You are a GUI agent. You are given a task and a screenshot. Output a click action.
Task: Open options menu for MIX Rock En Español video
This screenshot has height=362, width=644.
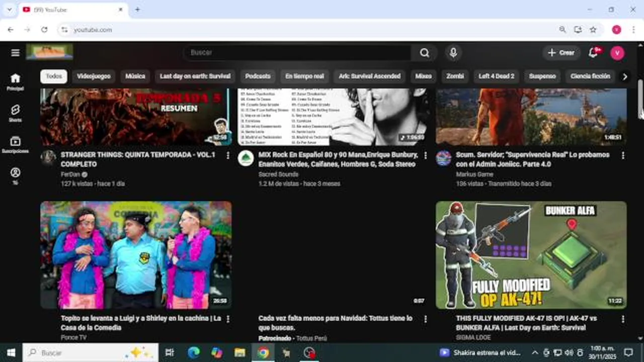[426, 155]
